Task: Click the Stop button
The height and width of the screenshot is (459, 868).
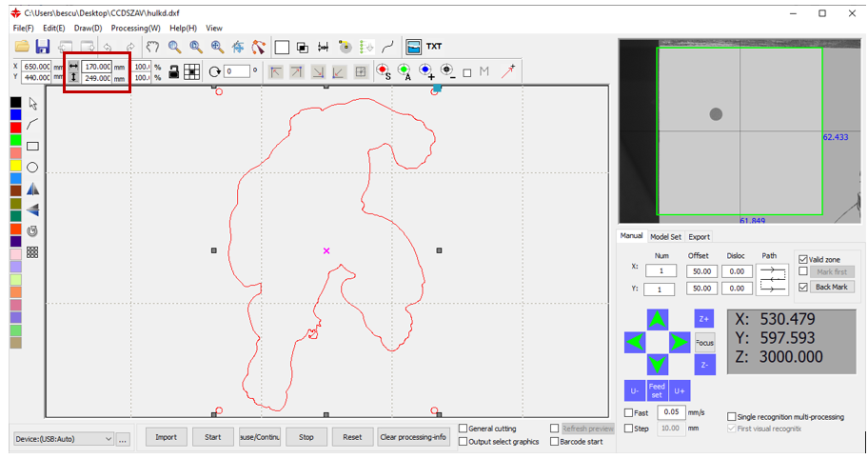Action: [x=306, y=437]
